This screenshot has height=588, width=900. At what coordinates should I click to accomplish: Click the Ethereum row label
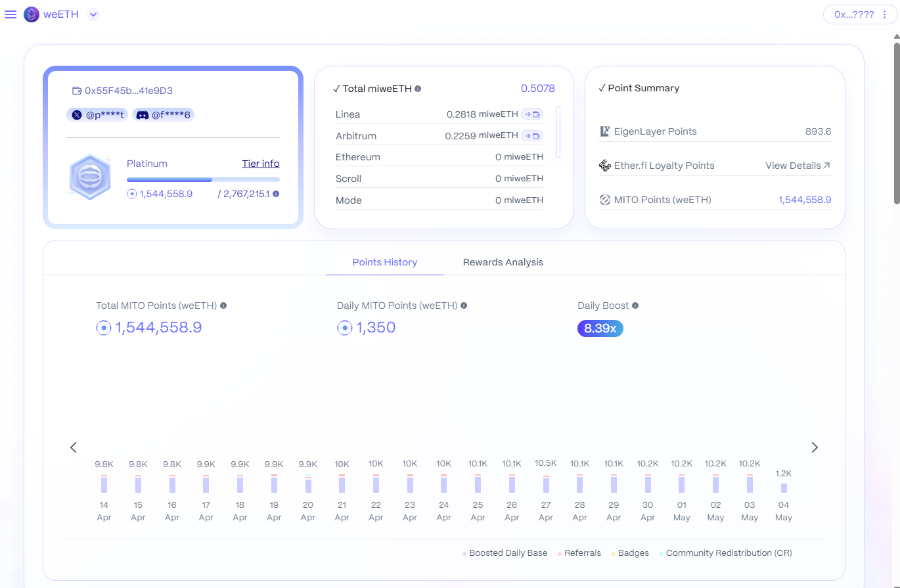tap(358, 158)
